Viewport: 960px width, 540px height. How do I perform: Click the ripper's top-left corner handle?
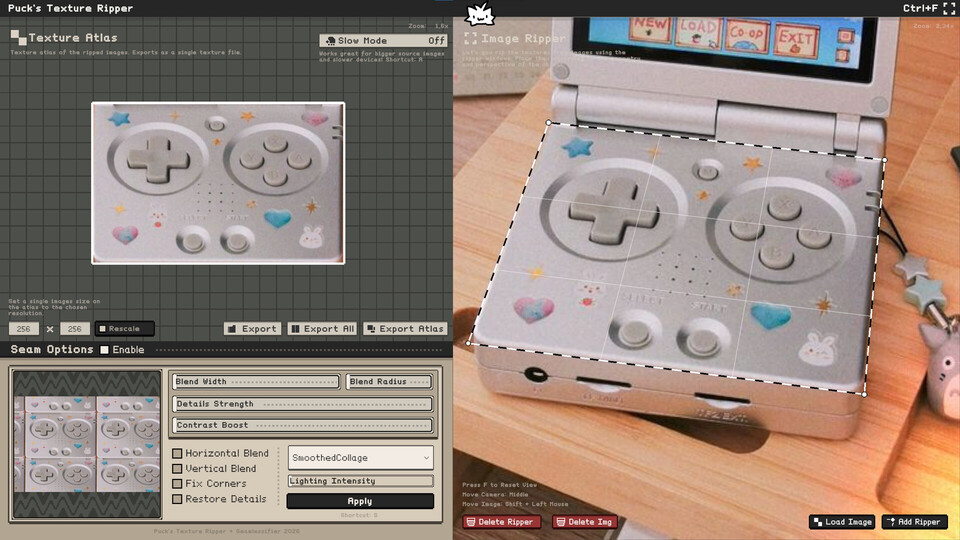[x=549, y=122]
